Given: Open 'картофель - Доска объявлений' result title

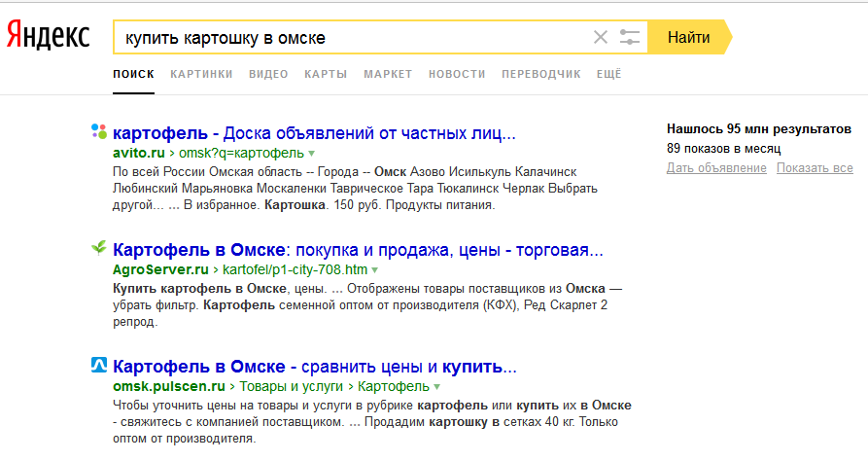Looking at the screenshot, I should pos(314,133).
